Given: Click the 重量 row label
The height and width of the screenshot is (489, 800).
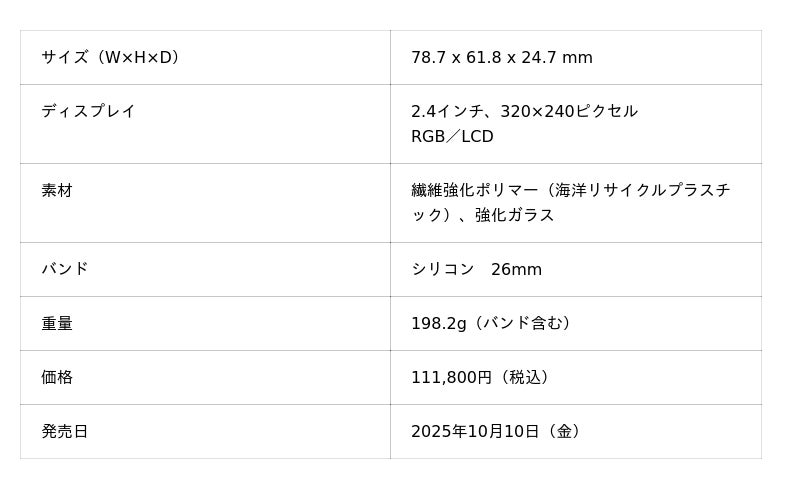Looking at the screenshot, I should point(57,323).
